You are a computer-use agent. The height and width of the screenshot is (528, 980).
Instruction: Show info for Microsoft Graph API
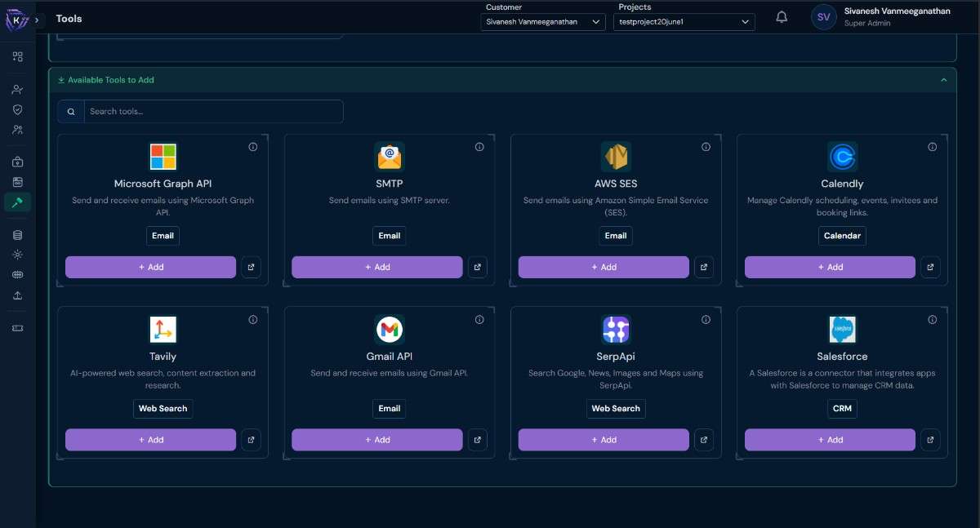click(x=252, y=147)
